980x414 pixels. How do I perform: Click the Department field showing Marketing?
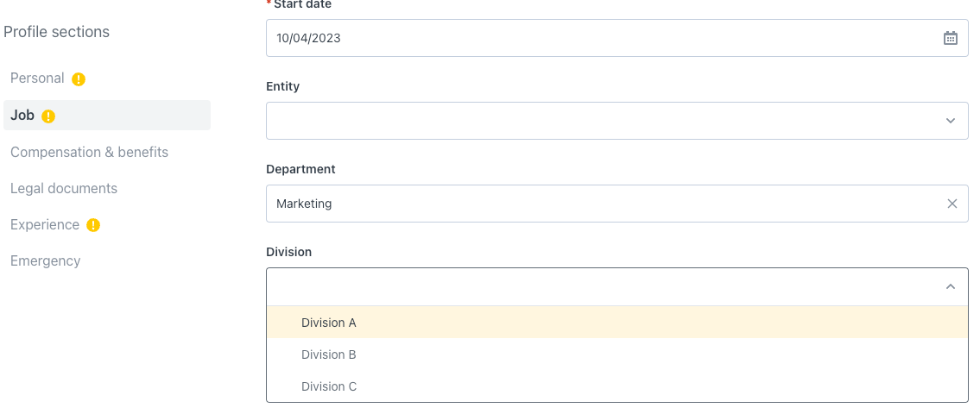616,204
